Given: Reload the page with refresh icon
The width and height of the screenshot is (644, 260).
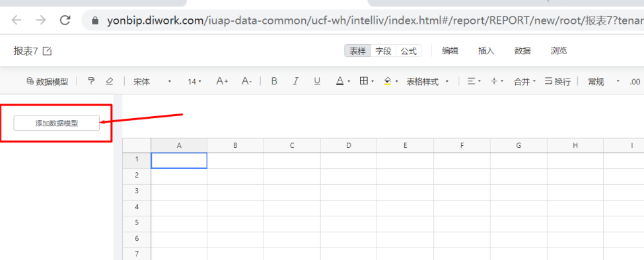Looking at the screenshot, I should [x=65, y=20].
